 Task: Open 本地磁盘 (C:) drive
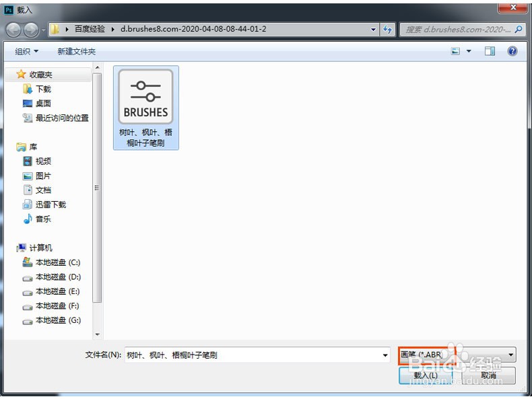click(x=58, y=262)
